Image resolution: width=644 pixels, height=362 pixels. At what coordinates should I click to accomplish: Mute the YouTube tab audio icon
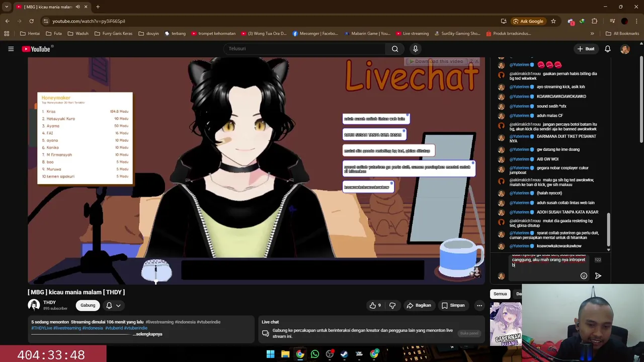77,7
